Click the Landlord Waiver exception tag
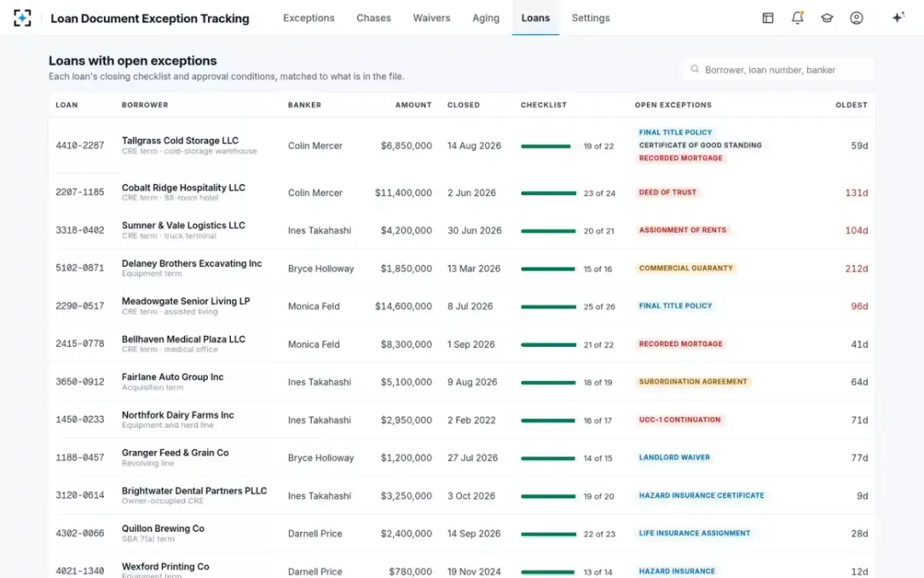924x578 pixels. pyautogui.click(x=675, y=458)
